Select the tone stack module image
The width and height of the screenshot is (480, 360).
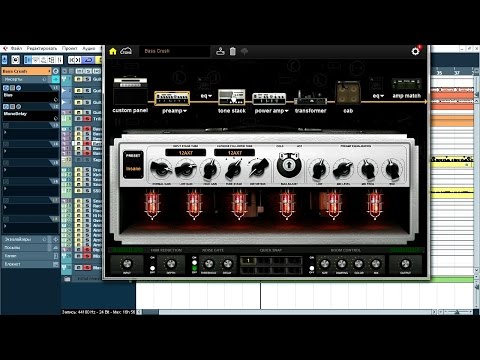(x=232, y=97)
